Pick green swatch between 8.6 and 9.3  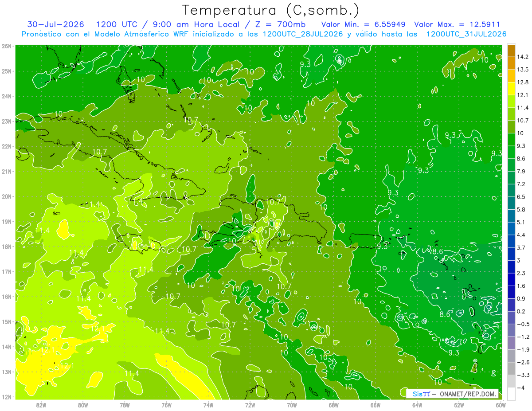tap(511, 152)
